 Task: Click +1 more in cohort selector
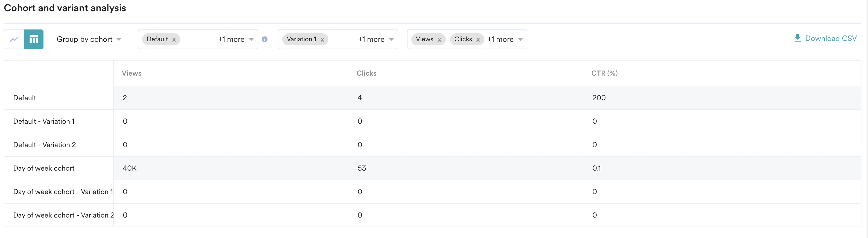click(231, 39)
